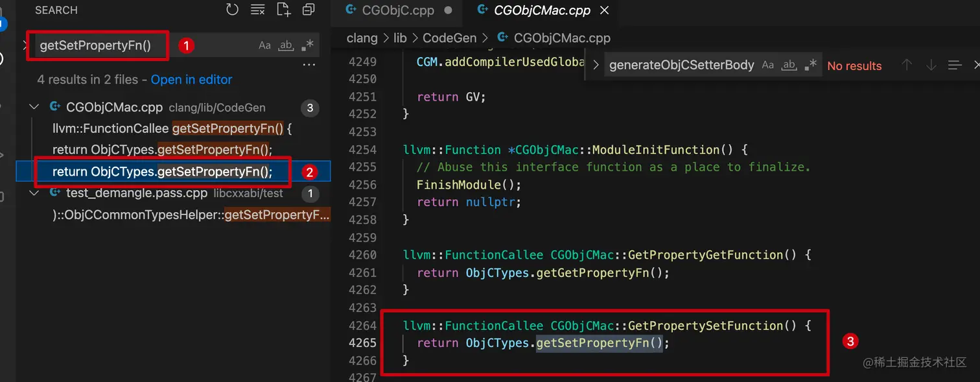This screenshot has height=382, width=980.
Task: Click the Open in editor link
Action: (x=192, y=79)
